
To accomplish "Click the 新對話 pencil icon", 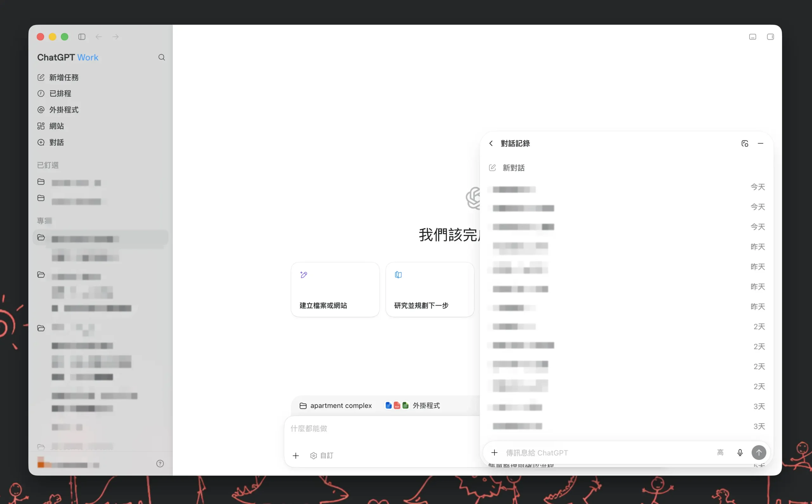I will click(492, 168).
